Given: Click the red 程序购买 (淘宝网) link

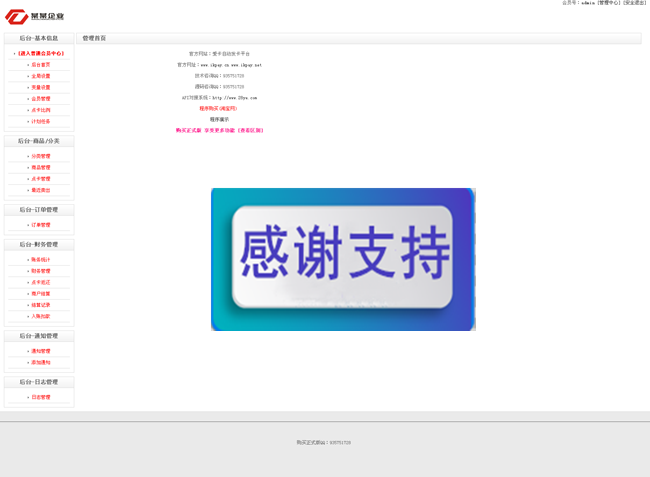Looking at the screenshot, I should [x=218, y=109].
